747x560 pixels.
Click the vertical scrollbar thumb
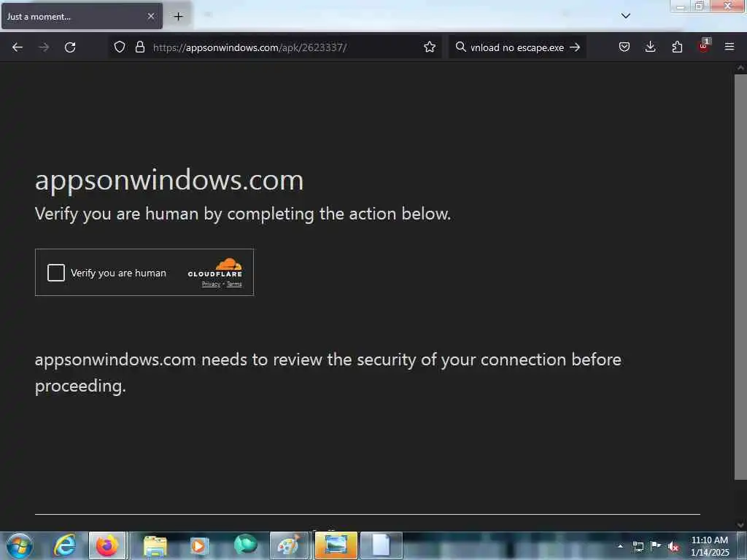[740, 276]
